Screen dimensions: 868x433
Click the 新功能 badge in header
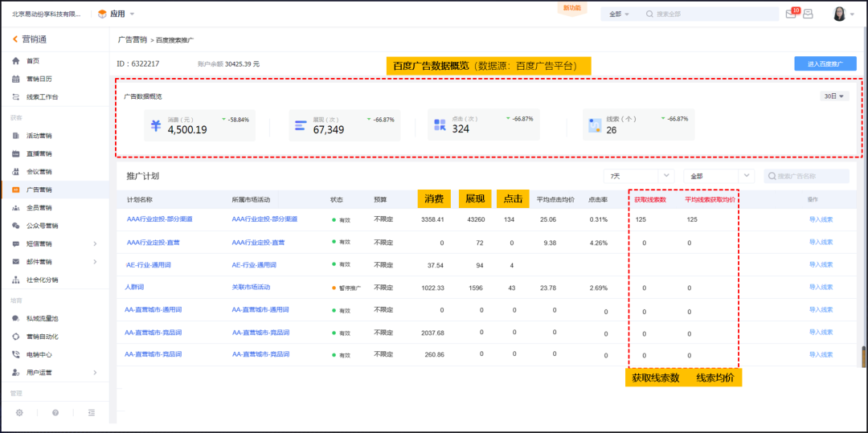pyautogui.click(x=572, y=8)
